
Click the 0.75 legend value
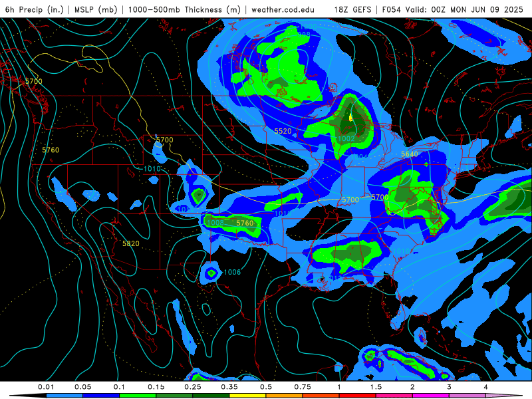coord(303,387)
